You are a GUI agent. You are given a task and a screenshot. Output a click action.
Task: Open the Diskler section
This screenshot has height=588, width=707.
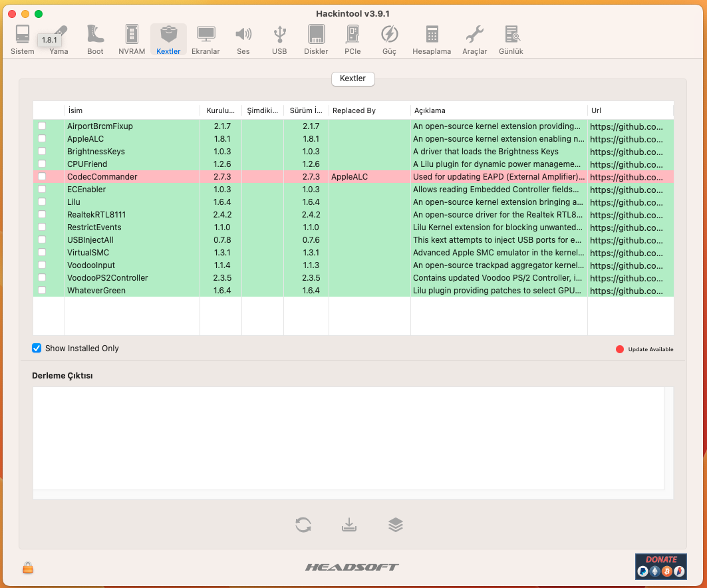(316, 40)
